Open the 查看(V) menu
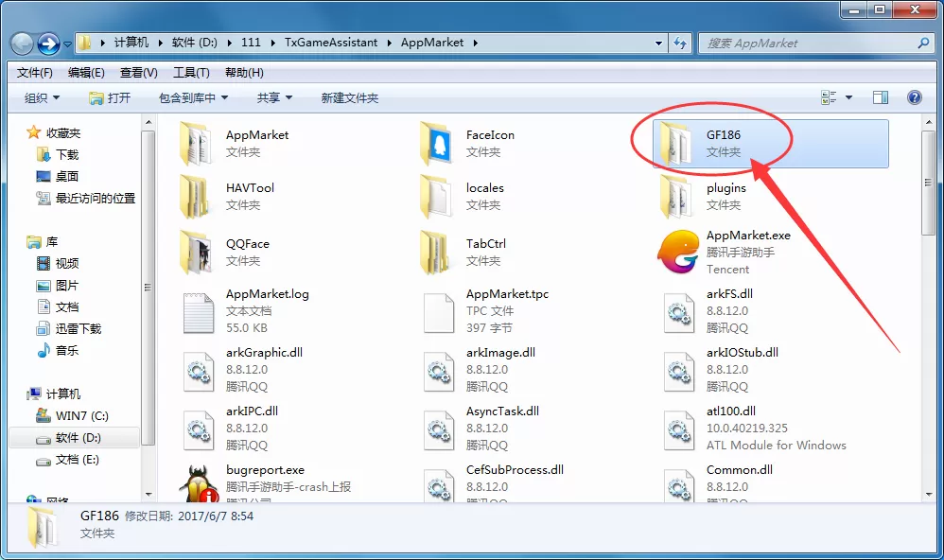The height and width of the screenshot is (560, 944). coord(138,72)
